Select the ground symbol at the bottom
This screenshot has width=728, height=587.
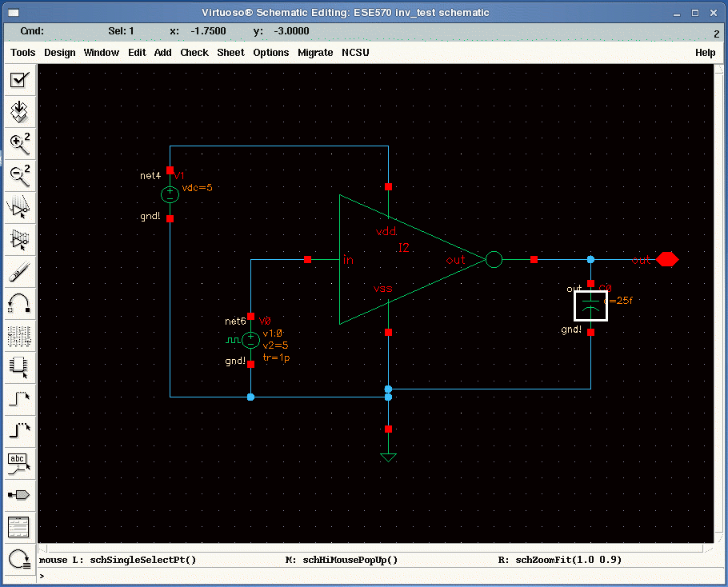click(x=388, y=457)
